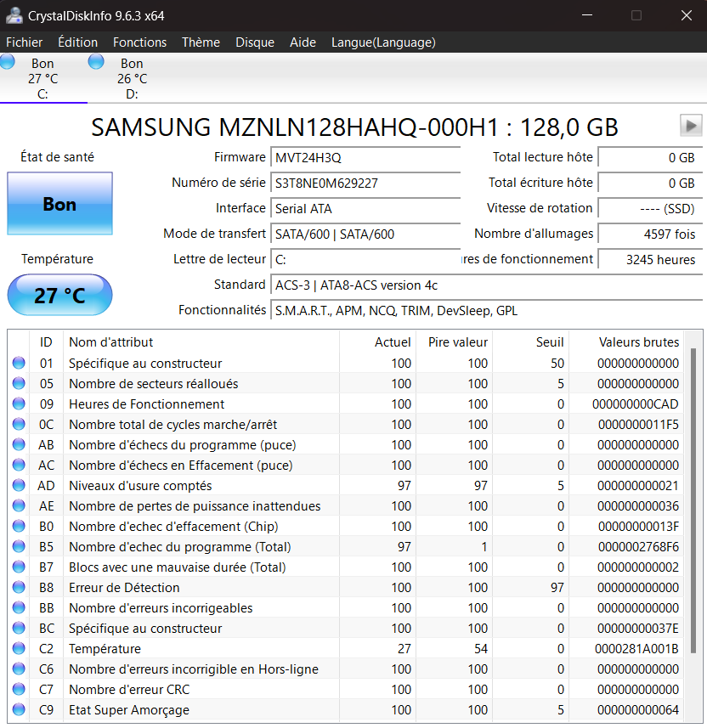Click the transfer mode SATA/600 field
The image size is (707, 728).
[x=365, y=234]
